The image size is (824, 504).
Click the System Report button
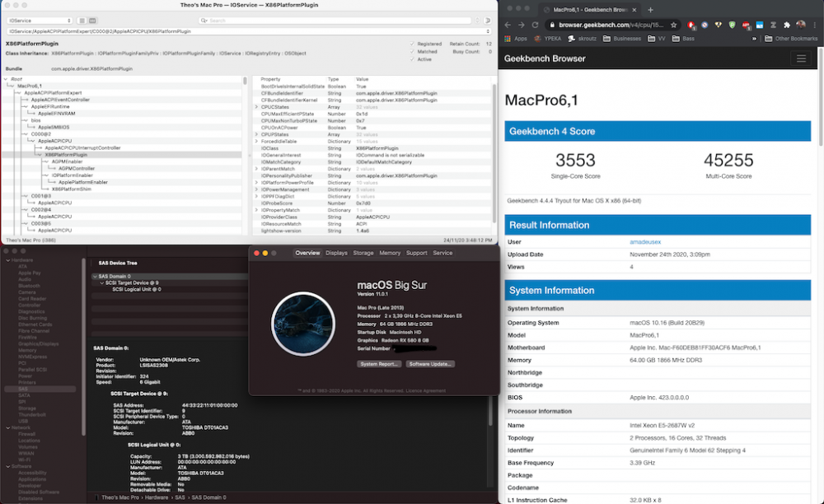point(379,364)
